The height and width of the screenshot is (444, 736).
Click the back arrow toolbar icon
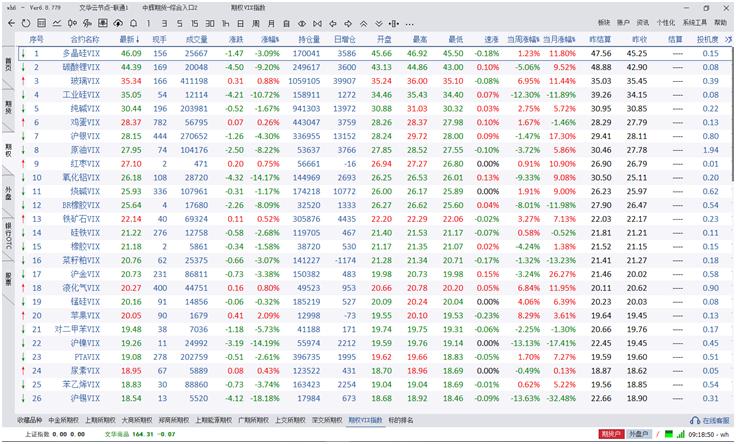[9, 21]
